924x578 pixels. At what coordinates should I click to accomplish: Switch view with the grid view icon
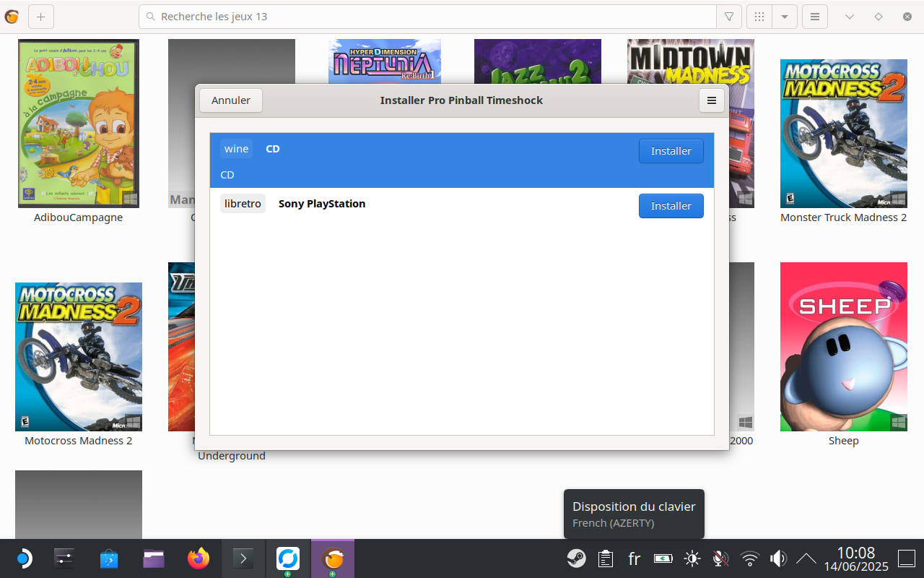[759, 16]
